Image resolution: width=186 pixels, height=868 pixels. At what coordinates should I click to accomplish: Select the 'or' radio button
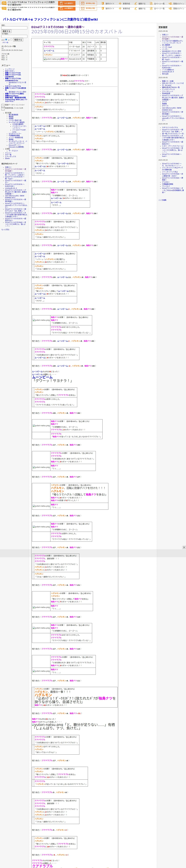pos(11,40)
